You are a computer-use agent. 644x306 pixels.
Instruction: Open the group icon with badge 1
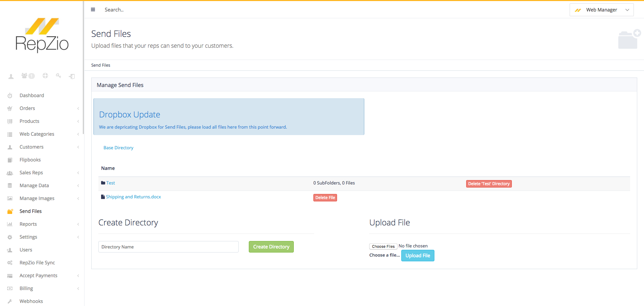pos(28,76)
